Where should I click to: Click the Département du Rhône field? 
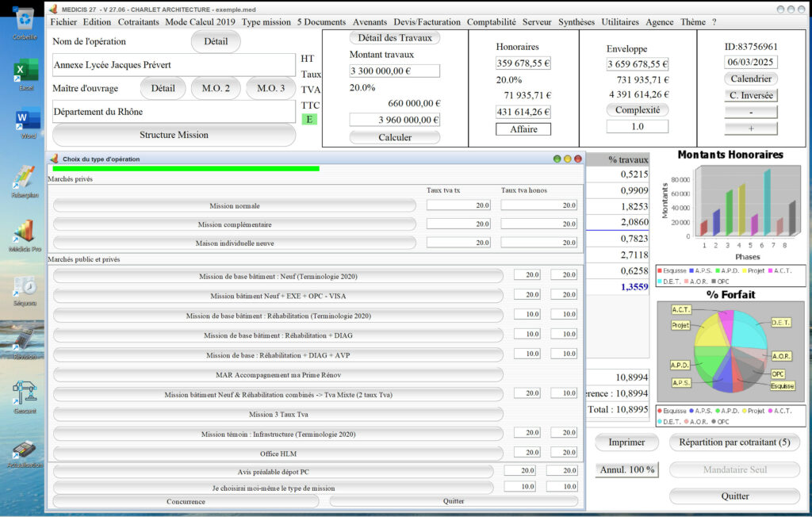point(174,111)
